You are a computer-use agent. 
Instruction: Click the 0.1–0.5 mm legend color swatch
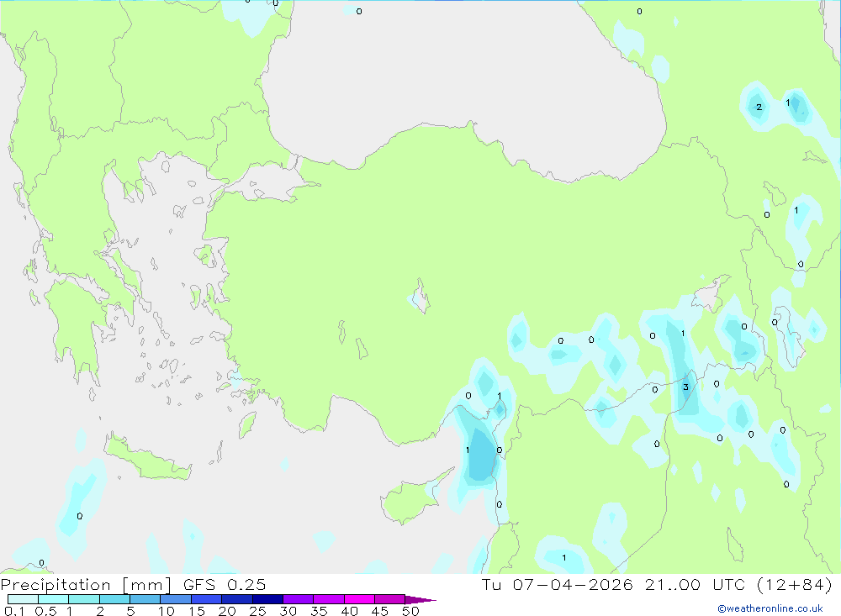point(23,599)
